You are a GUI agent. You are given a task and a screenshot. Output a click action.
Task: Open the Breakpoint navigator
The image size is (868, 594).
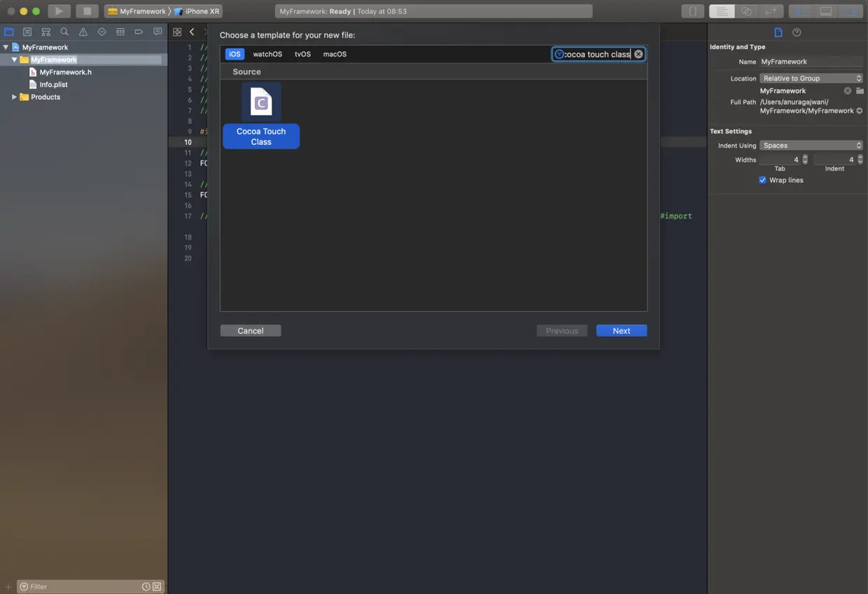[139, 32]
